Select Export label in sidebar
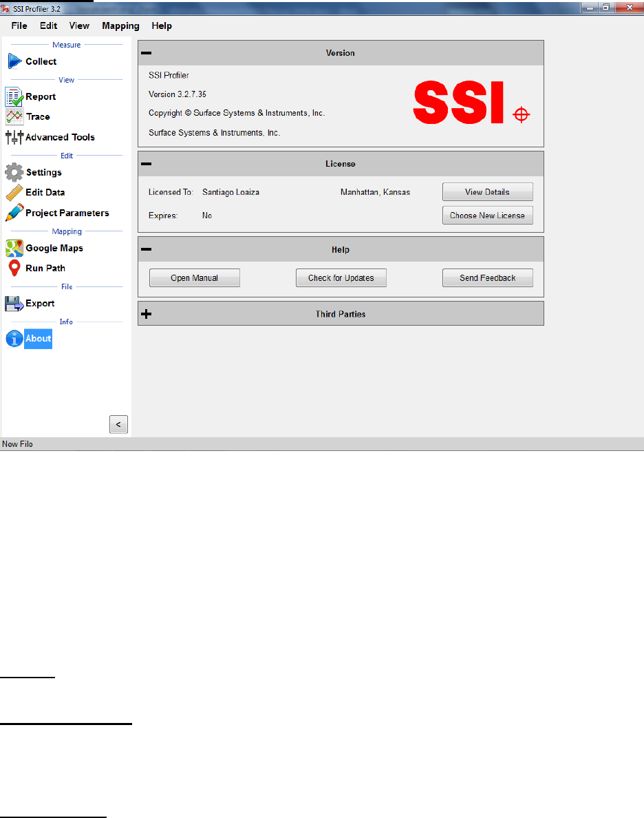 [40, 303]
